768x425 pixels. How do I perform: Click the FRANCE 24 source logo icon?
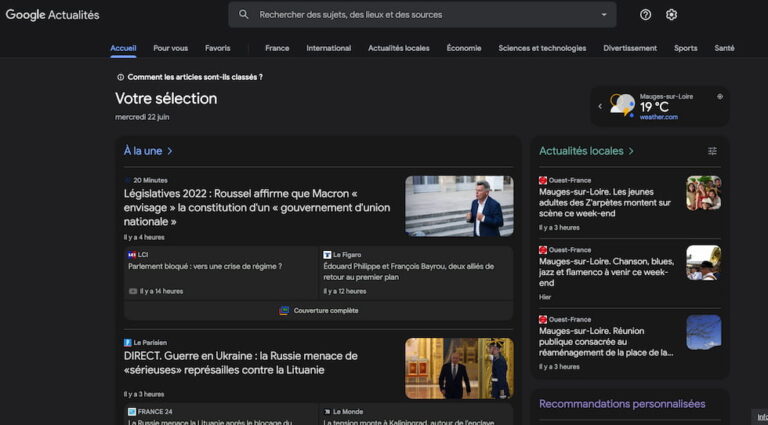pos(132,411)
